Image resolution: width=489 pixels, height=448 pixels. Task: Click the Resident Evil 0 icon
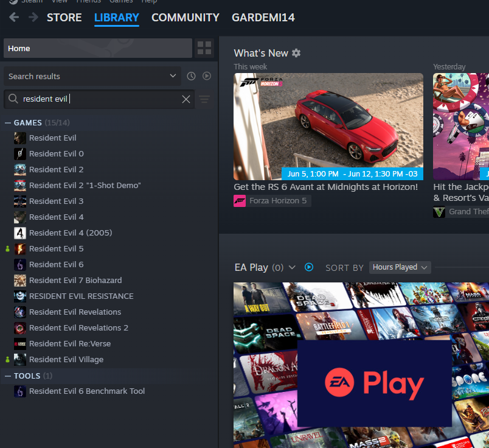[20, 154]
